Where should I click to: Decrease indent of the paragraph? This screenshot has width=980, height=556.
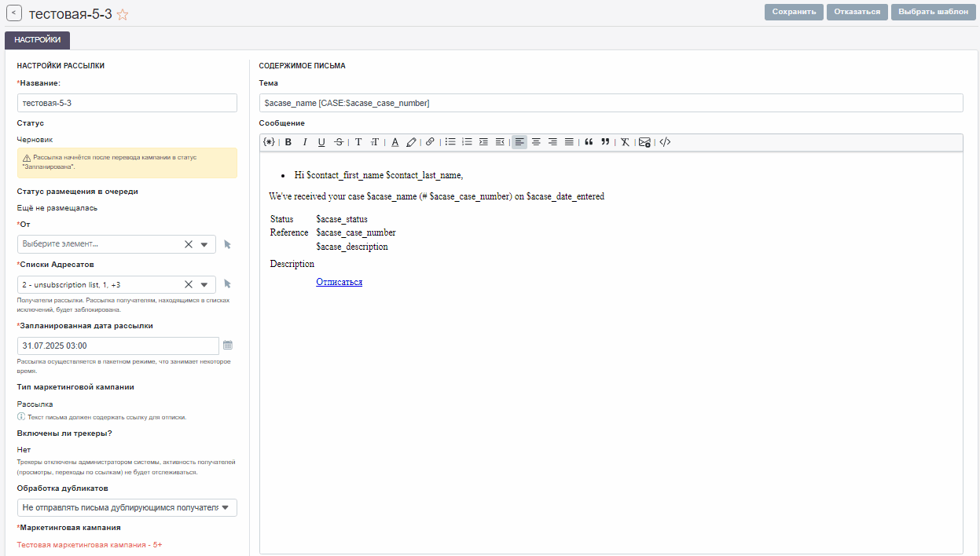[500, 142]
